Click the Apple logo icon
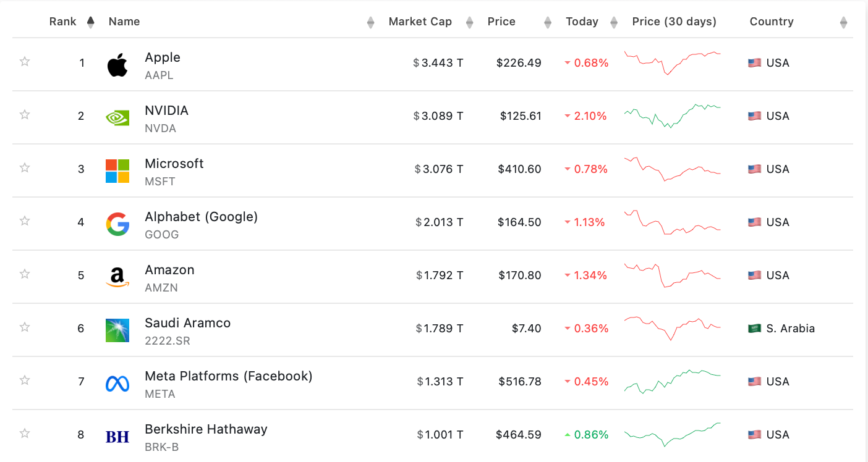The image size is (868, 462). tap(117, 65)
